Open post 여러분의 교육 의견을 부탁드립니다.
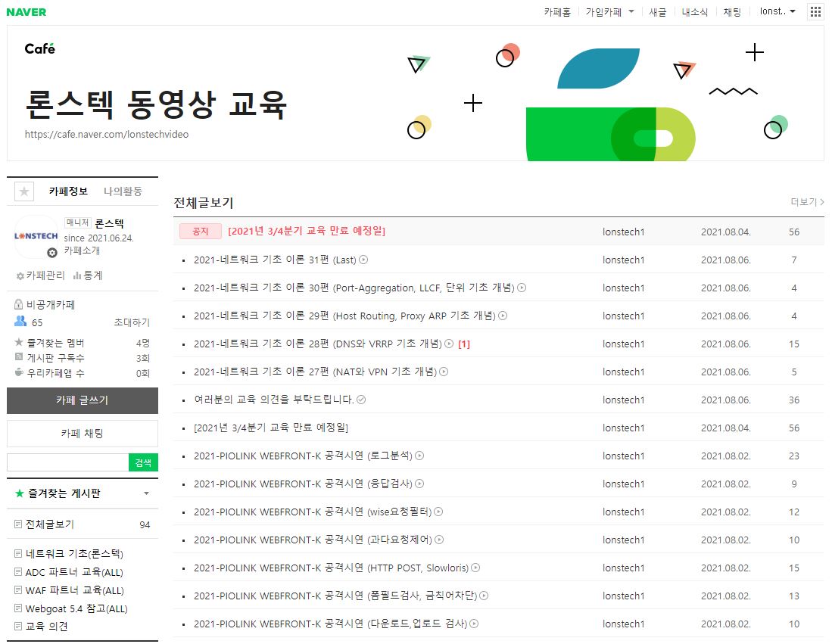Viewport: 832px width, 644px height. click(274, 400)
